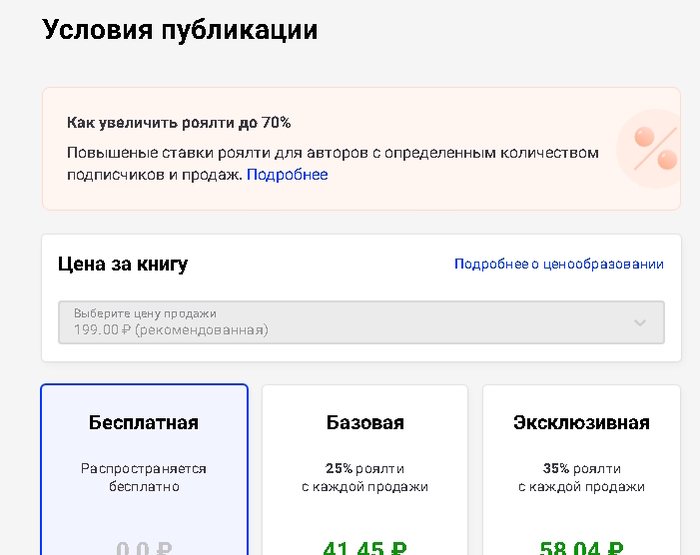Image resolution: width=700 pixels, height=555 pixels.
Task: Click the chevron arrow in price dropdown
Action: pos(640,323)
